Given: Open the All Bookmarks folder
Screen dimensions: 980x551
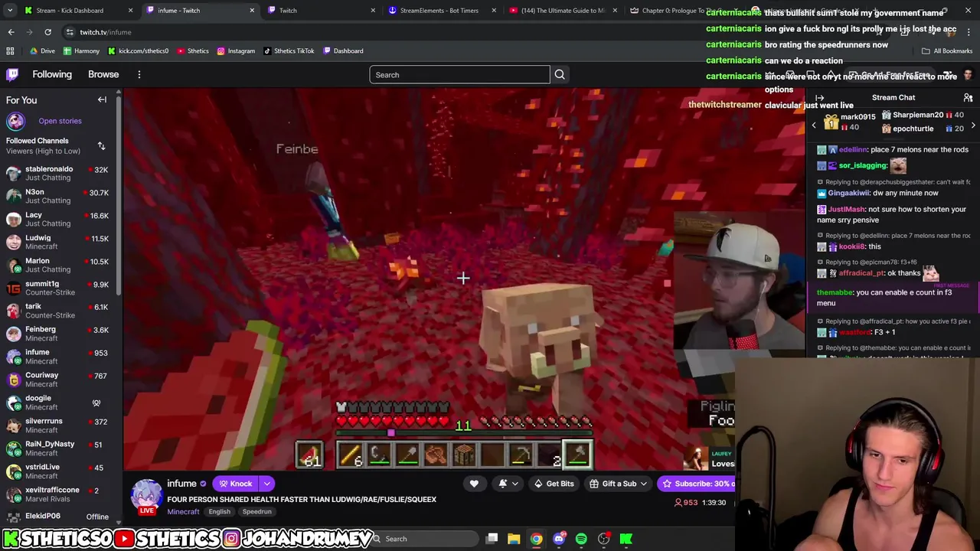Looking at the screenshot, I should point(947,51).
